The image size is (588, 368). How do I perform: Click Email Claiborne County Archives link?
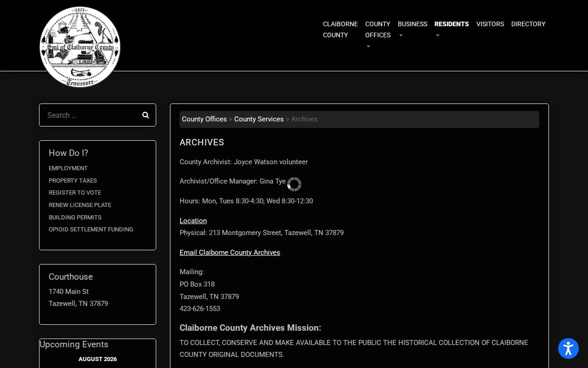coord(230,253)
